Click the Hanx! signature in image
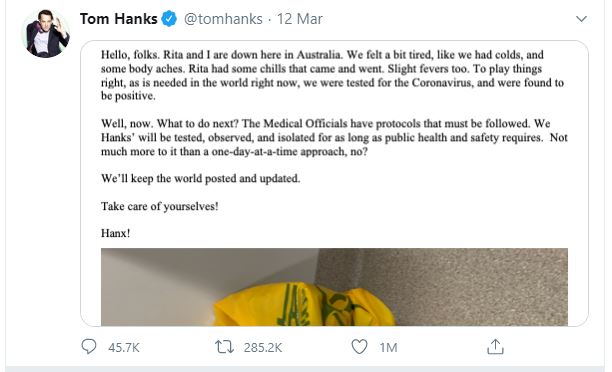 (116, 233)
